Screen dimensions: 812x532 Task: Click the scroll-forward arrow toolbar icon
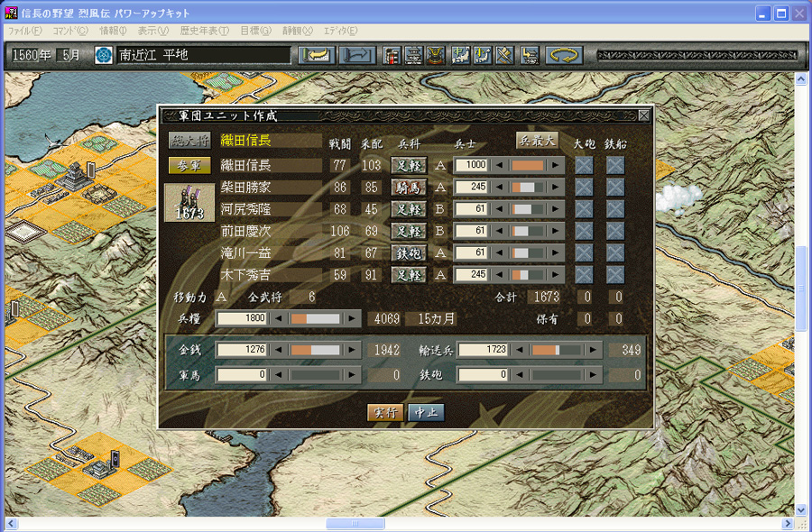click(x=357, y=55)
